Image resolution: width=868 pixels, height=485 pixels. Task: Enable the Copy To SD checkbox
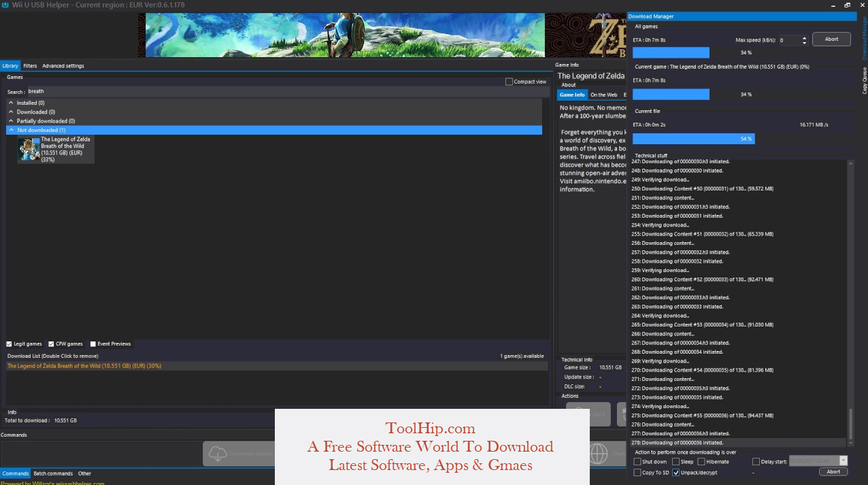(x=637, y=473)
